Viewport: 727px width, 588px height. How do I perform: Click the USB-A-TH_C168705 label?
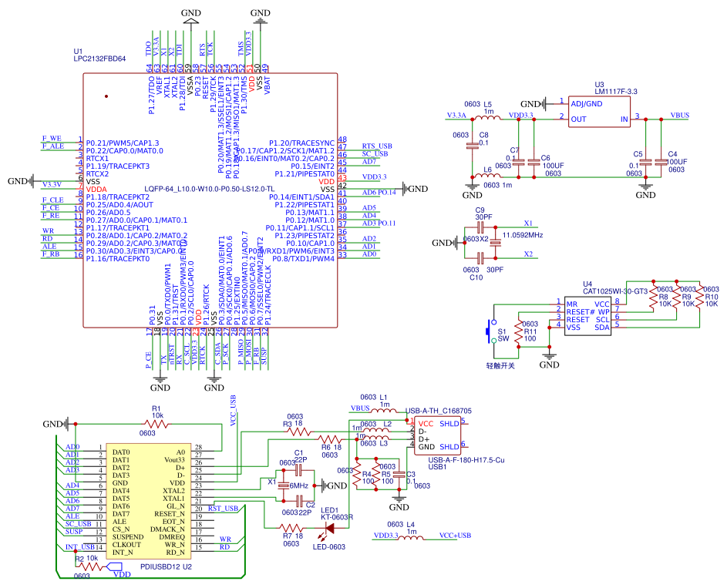438,411
